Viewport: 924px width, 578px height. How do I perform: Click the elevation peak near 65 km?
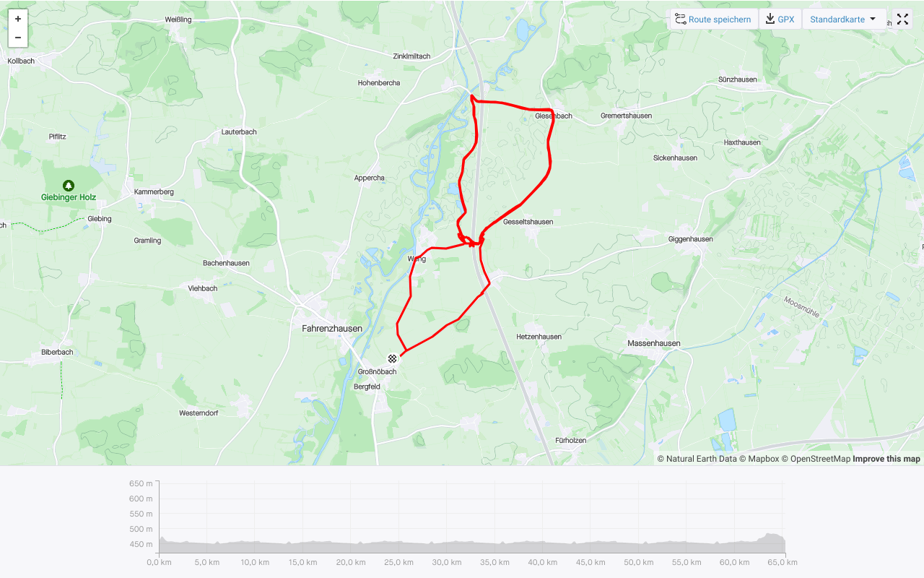click(x=772, y=535)
